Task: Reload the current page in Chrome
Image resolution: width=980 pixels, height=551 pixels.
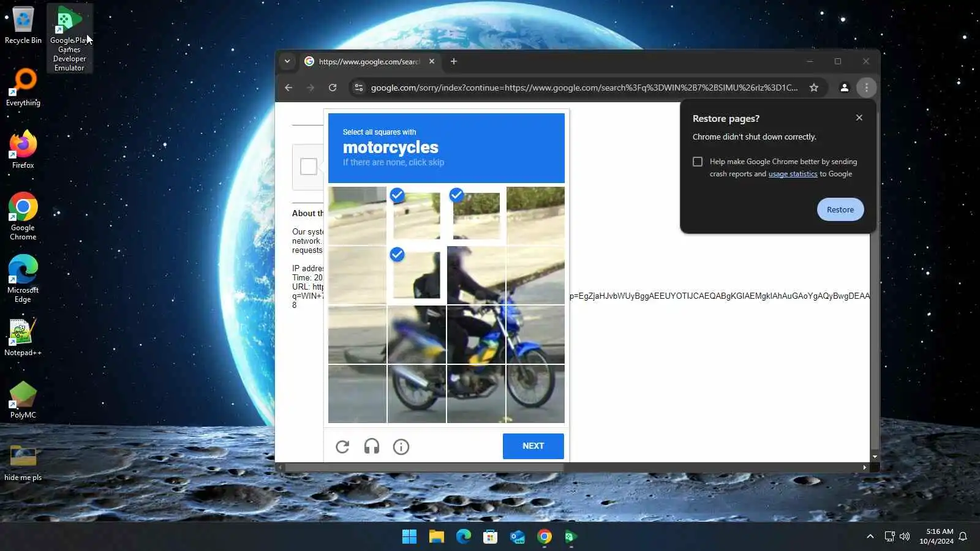Action: pos(333,88)
